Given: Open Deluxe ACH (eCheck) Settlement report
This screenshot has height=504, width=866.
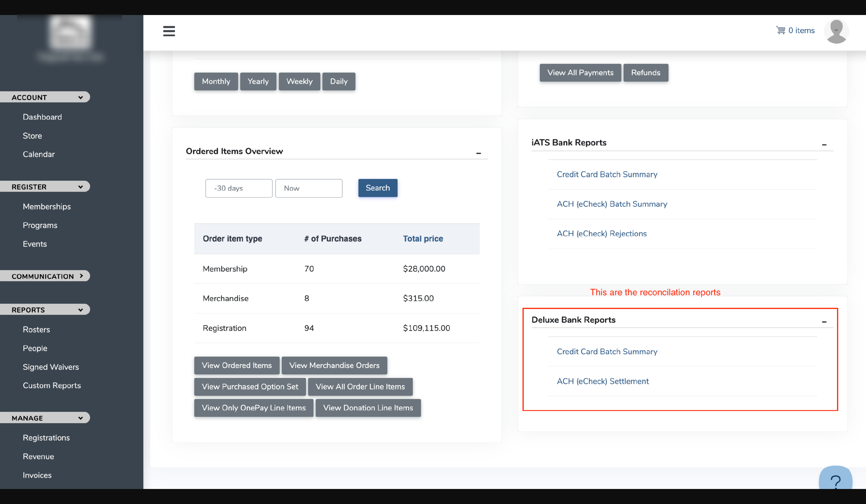Looking at the screenshot, I should [x=602, y=381].
